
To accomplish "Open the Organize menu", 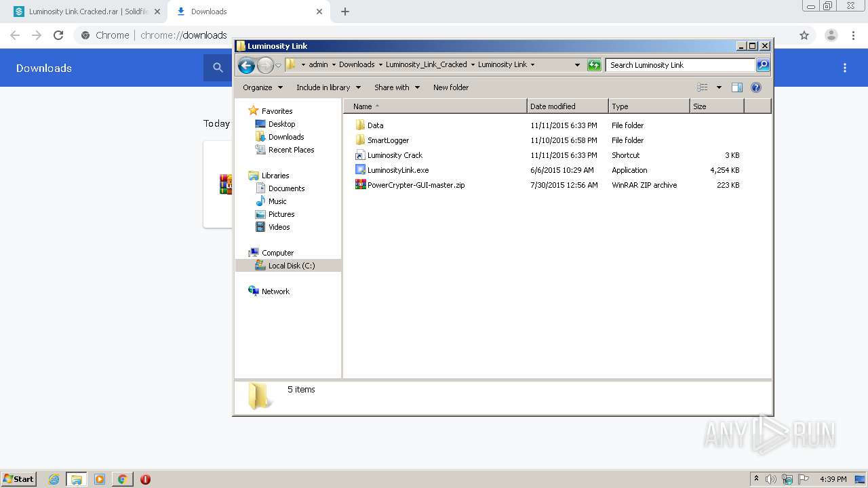I will 262,87.
